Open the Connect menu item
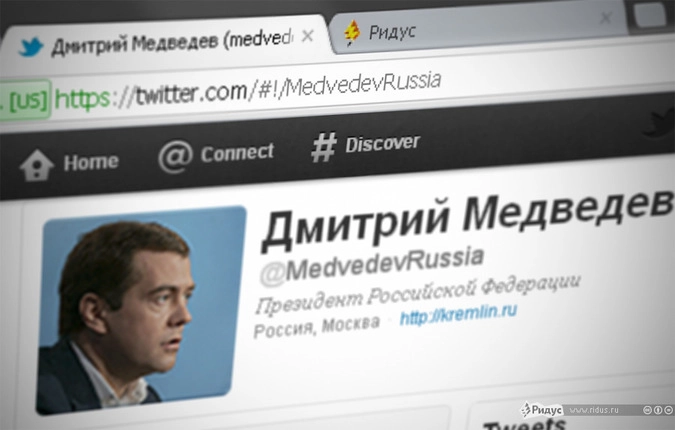This screenshot has width=675, height=430. 216,155
